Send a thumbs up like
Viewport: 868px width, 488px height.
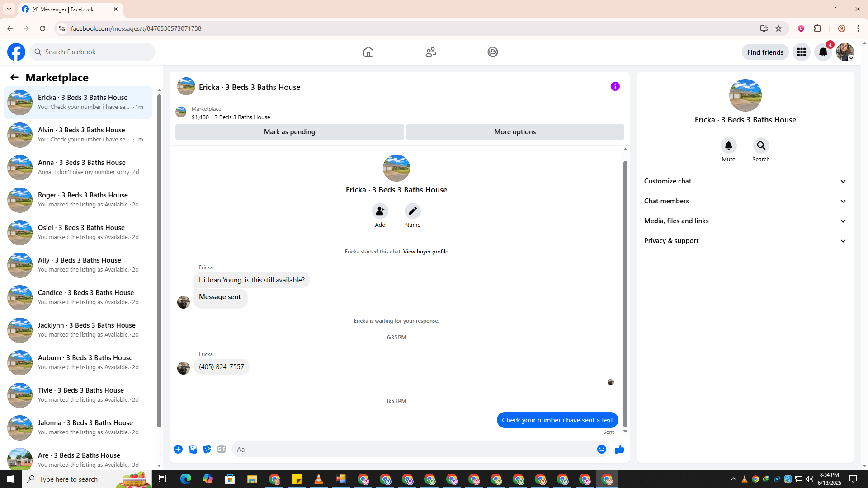tap(620, 449)
